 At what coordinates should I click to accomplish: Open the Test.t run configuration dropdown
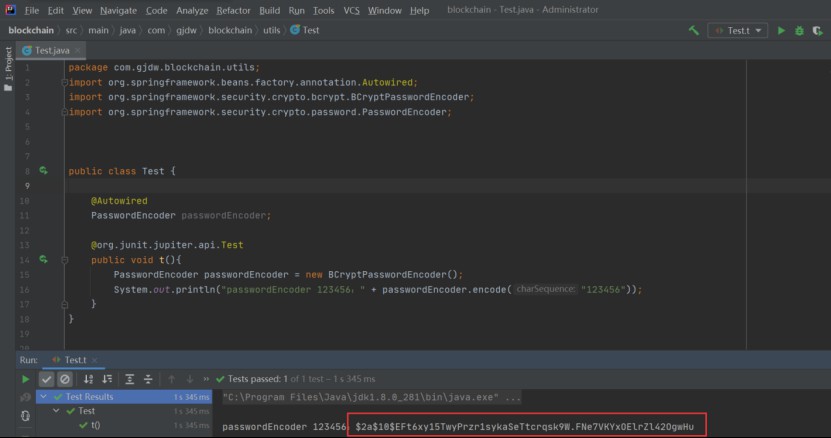(738, 31)
